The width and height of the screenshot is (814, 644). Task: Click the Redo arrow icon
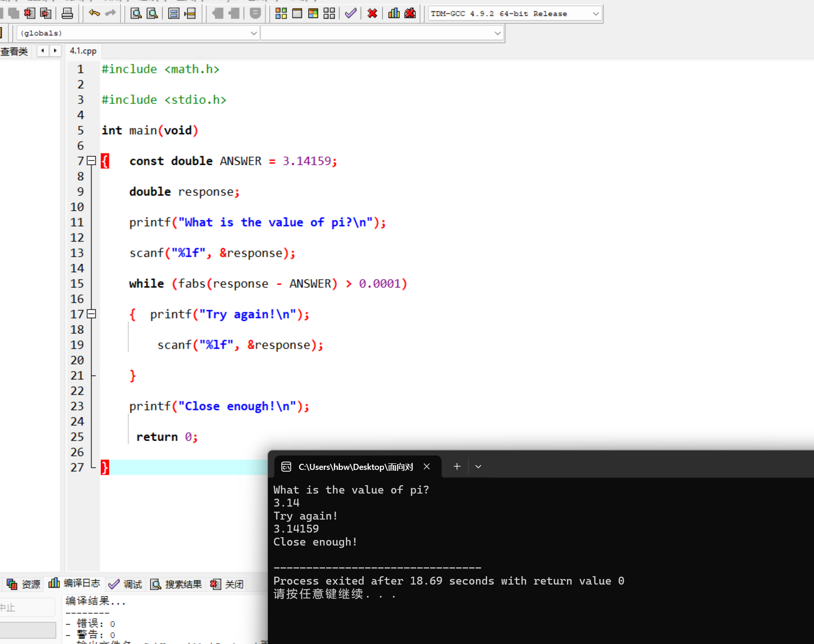111,13
